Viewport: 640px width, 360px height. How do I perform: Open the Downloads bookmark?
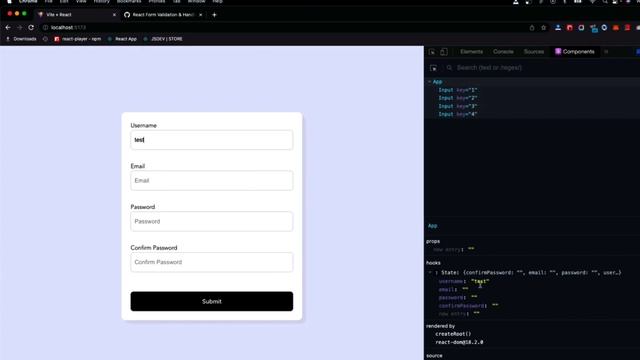coord(21,39)
